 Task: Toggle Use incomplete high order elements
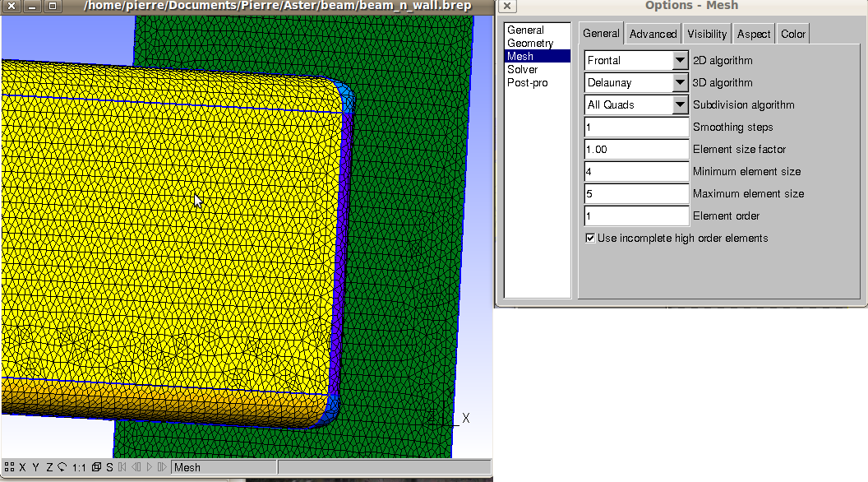pyautogui.click(x=590, y=238)
